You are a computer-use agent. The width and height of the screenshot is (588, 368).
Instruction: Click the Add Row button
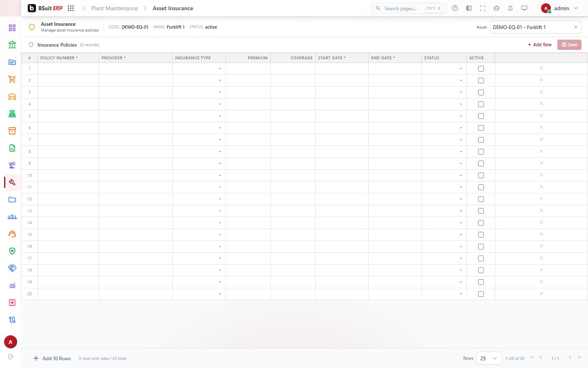(x=539, y=45)
